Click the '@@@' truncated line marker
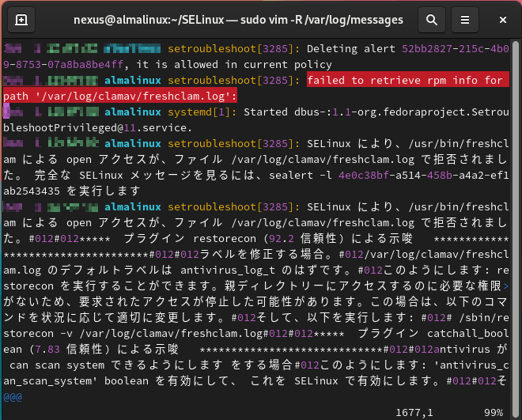This screenshot has height=420, width=522. point(13,397)
